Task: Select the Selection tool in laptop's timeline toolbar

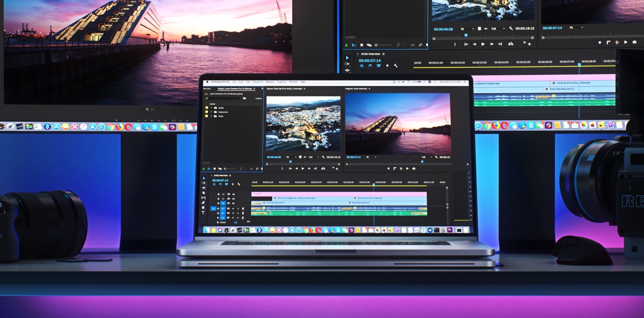Action: (x=204, y=178)
